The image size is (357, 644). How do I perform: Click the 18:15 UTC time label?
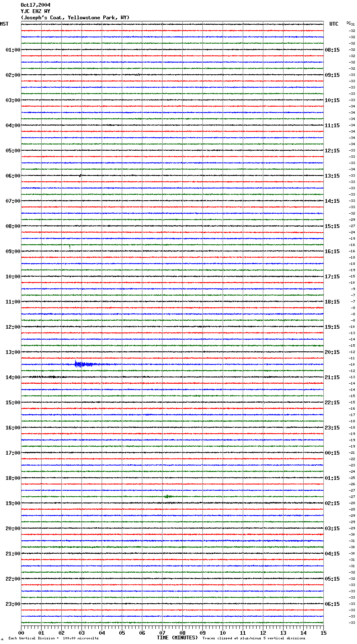click(332, 302)
